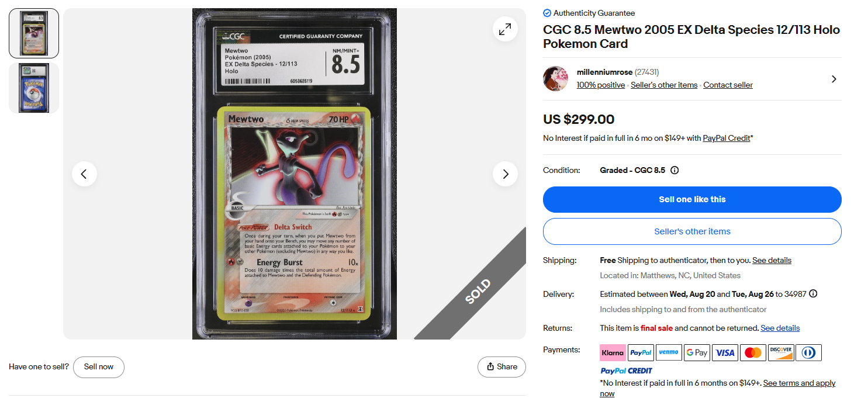Screen dimensions: 868x405
Task: Expand the image to full screen
Action: (x=505, y=29)
